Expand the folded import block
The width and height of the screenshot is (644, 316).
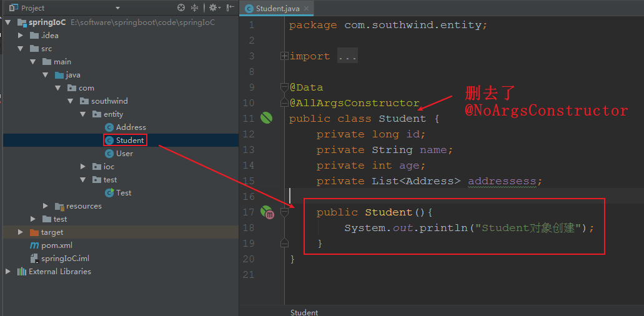[284, 56]
